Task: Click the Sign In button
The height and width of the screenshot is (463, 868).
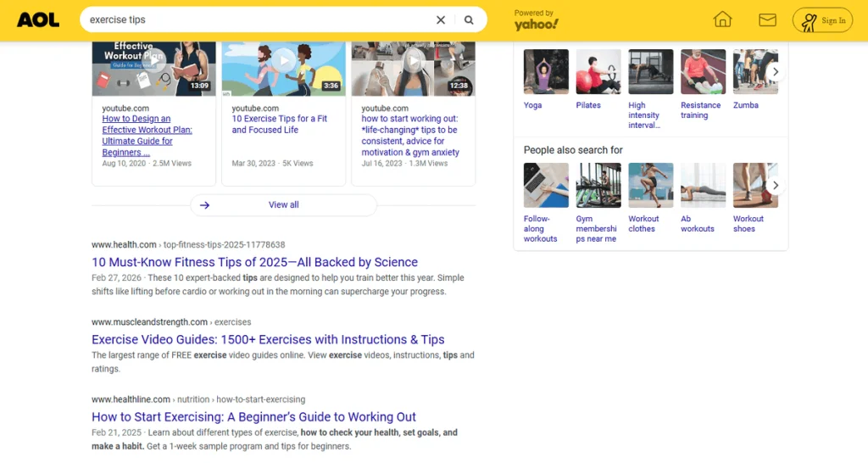Action: pyautogui.click(x=822, y=20)
